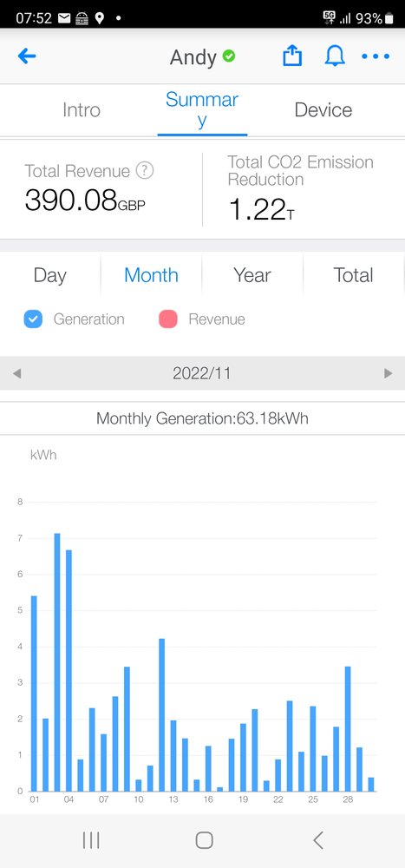Enable the Revenue series checkbox
Screen dimensions: 405x868
point(168,319)
